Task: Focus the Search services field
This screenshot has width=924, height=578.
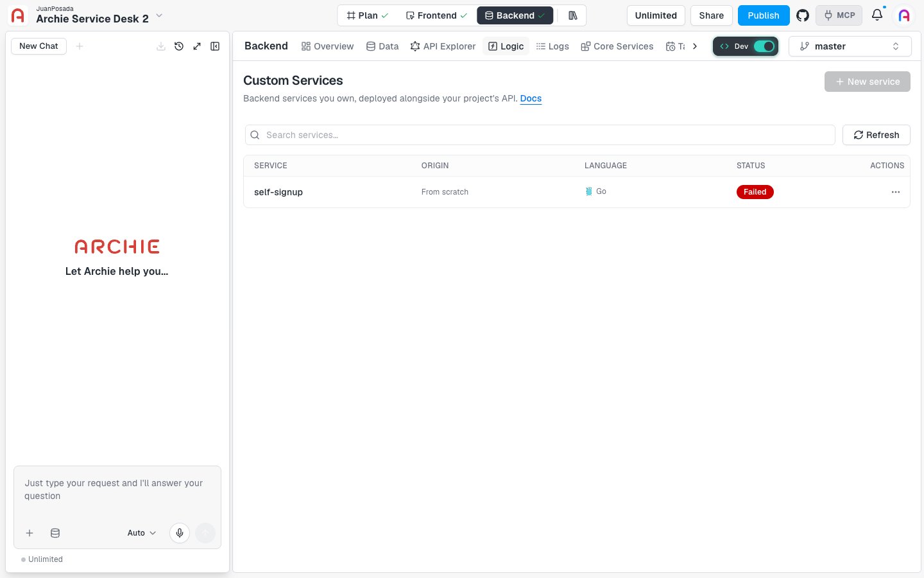Action: tap(540, 135)
